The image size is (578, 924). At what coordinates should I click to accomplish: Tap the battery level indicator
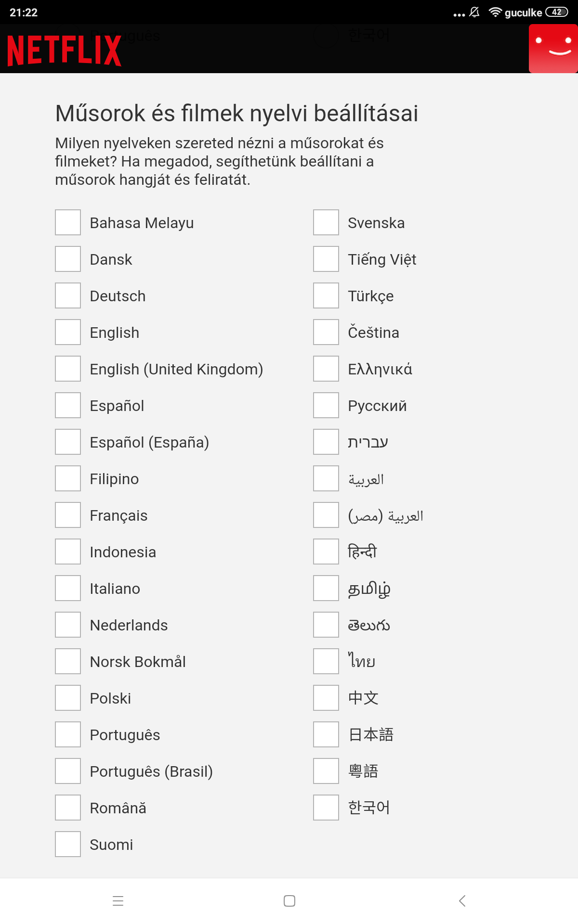coord(557,12)
